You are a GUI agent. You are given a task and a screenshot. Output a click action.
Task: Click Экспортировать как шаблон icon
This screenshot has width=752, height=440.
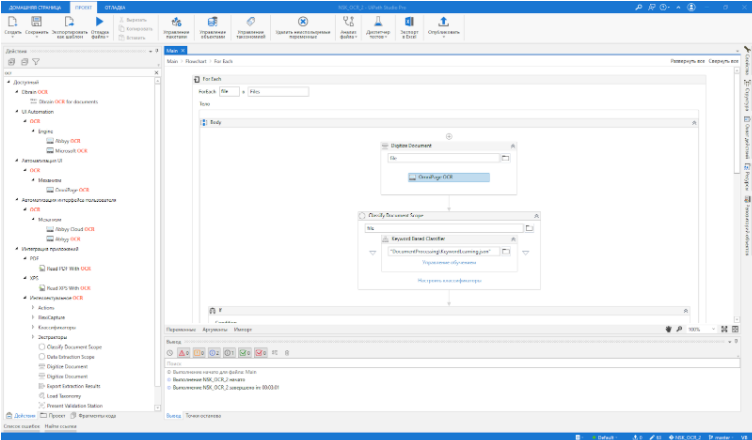click(70, 22)
